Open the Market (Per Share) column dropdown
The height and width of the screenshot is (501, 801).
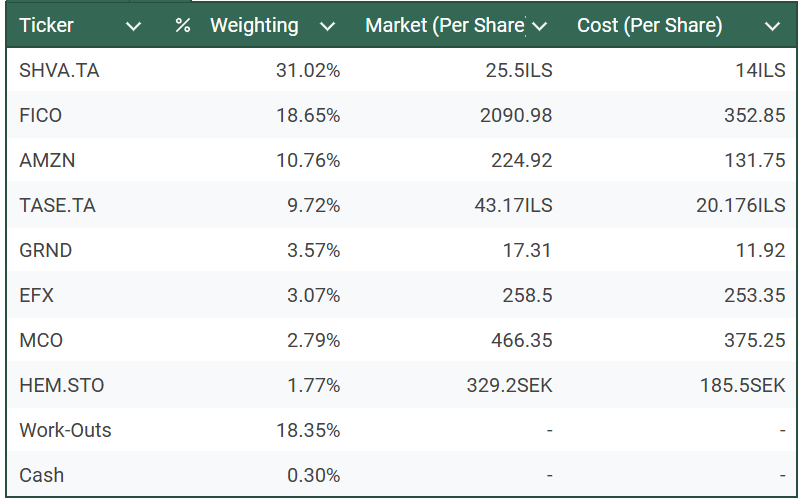pos(539,26)
